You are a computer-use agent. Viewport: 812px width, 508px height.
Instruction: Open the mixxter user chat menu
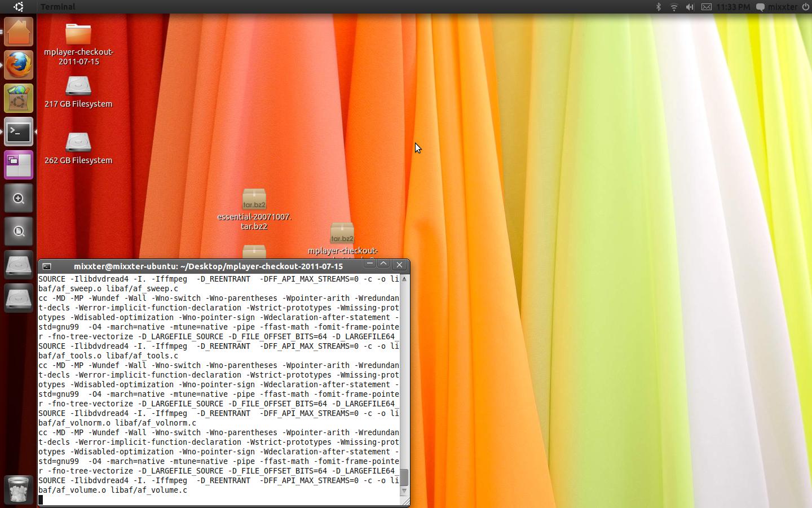click(776, 7)
